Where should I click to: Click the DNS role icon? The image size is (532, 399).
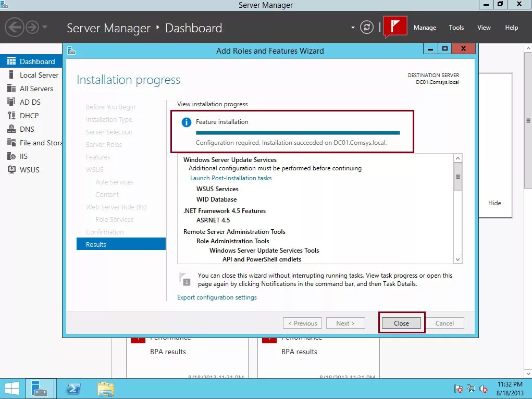point(11,129)
